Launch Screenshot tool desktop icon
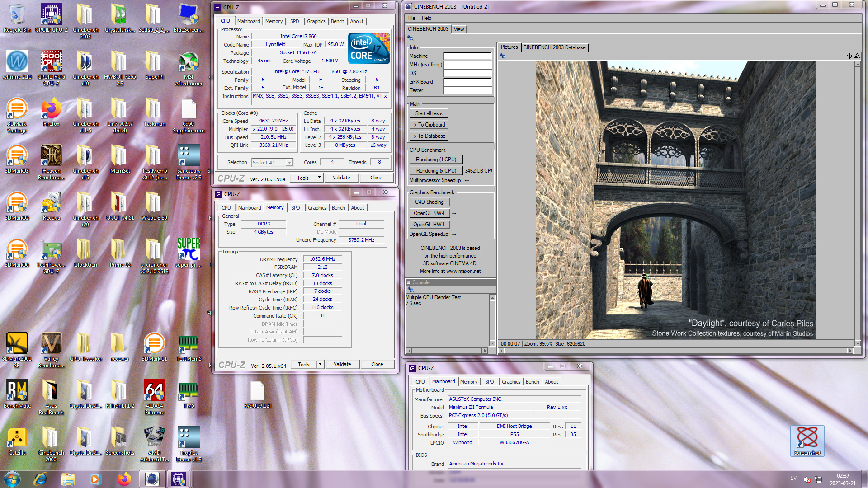868x488 pixels. pyautogui.click(x=807, y=441)
